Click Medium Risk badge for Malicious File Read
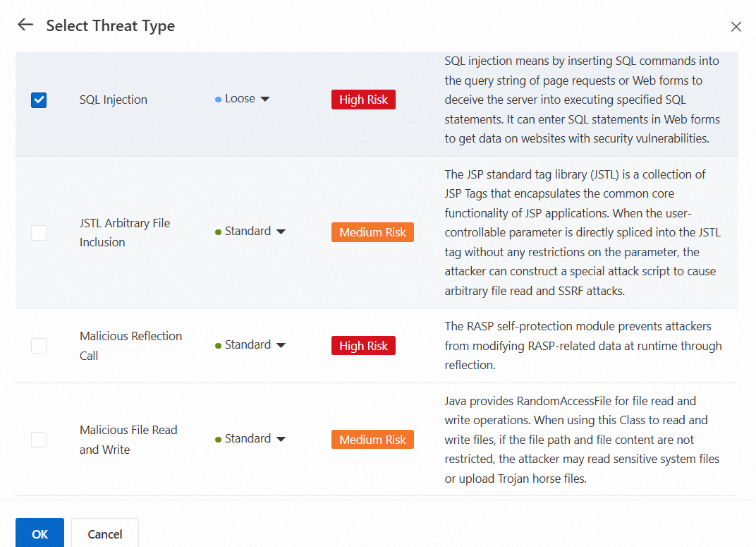The height and width of the screenshot is (547, 756). [372, 440]
